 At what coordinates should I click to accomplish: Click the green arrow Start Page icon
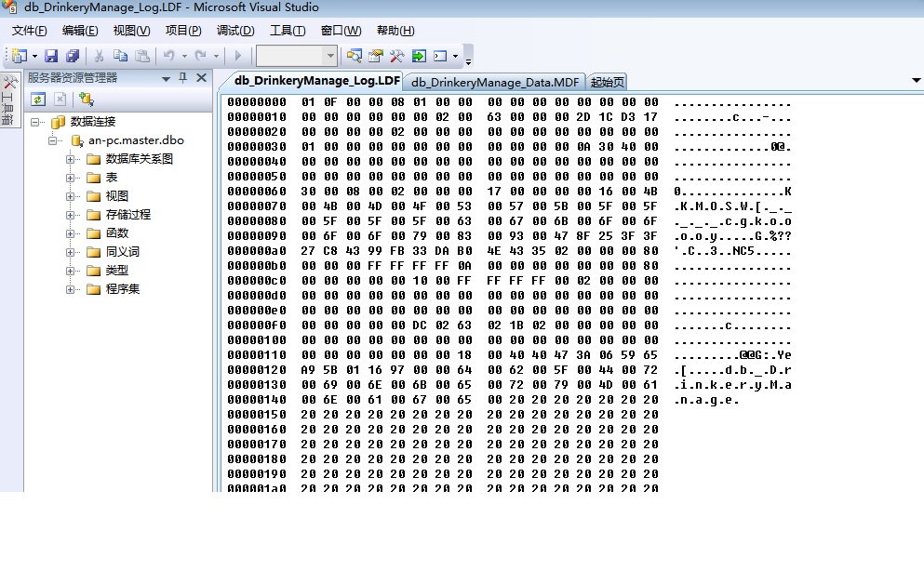click(x=419, y=56)
